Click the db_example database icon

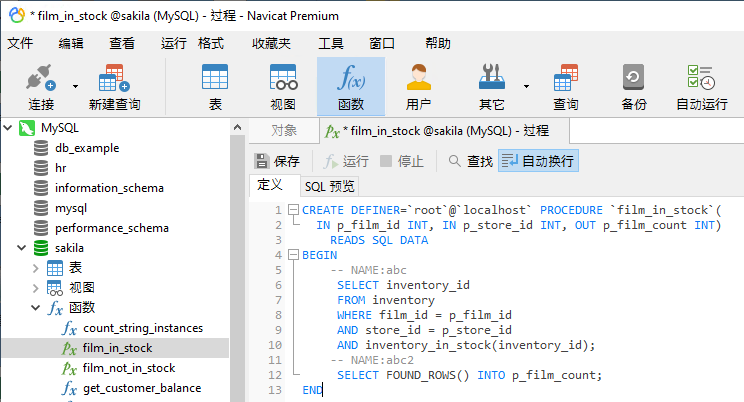coord(41,148)
